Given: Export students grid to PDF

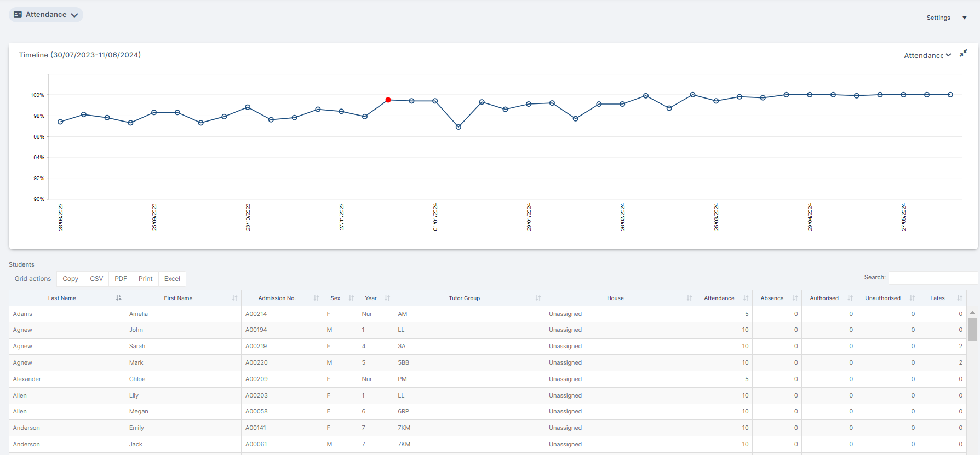Looking at the screenshot, I should [x=121, y=279].
